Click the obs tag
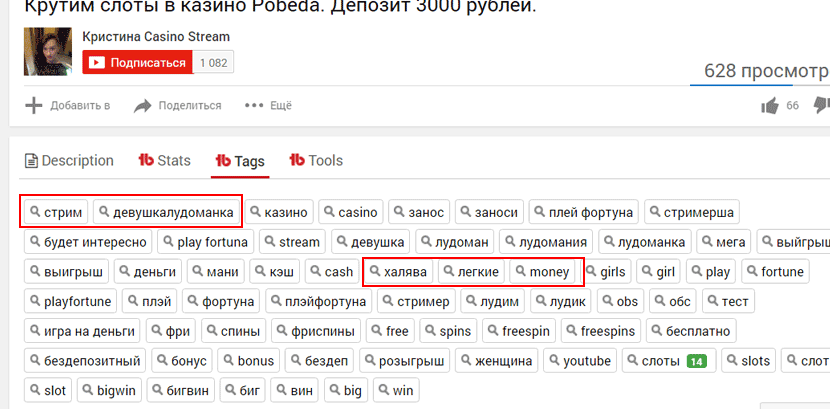Screen dimensions: 830x409 (x=620, y=301)
